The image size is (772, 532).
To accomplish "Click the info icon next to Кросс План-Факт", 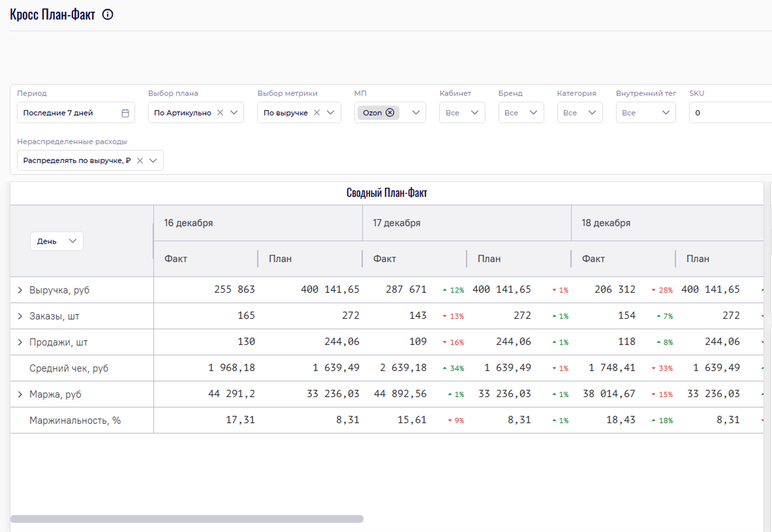I will coord(107,15).
